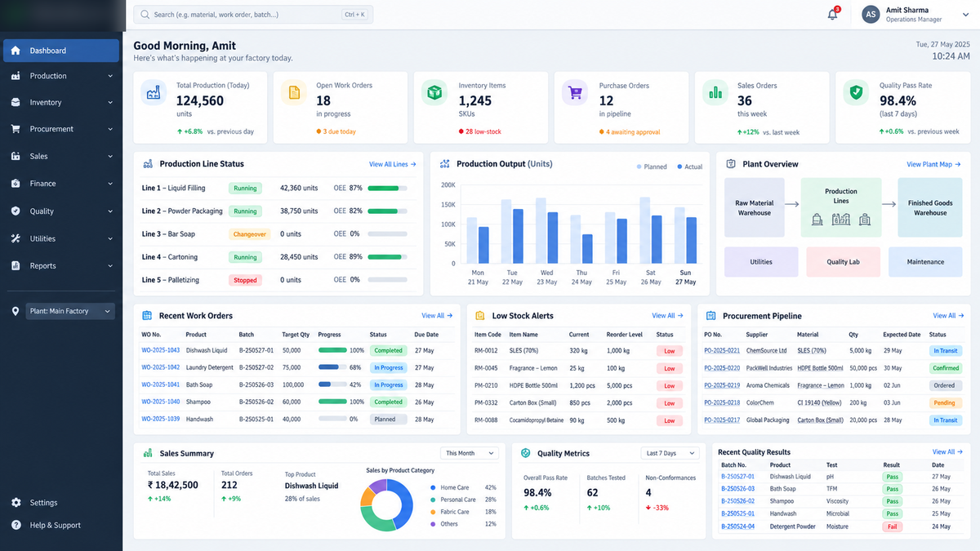Screen dimensions: 980x551
Task: Click the Purchase Orders cart icon
Action: coord(574,92)
